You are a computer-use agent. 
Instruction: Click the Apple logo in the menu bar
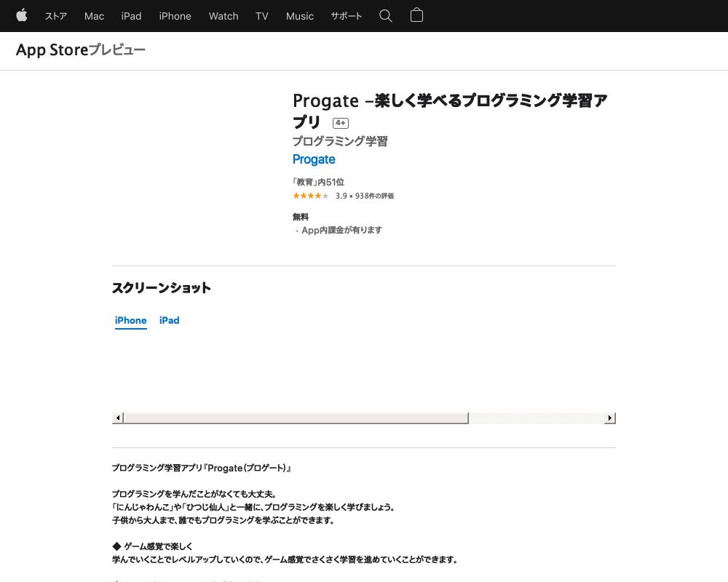point(22,15)
